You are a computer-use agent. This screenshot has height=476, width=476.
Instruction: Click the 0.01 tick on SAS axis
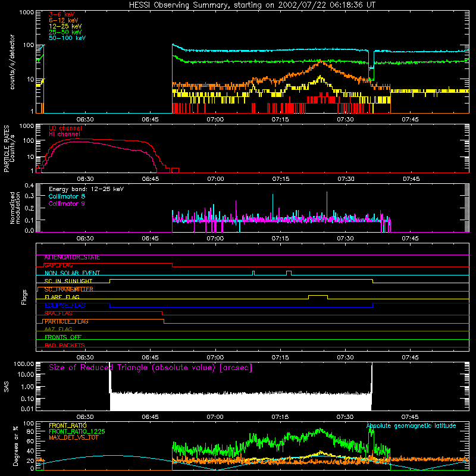[x=27, y=409]
